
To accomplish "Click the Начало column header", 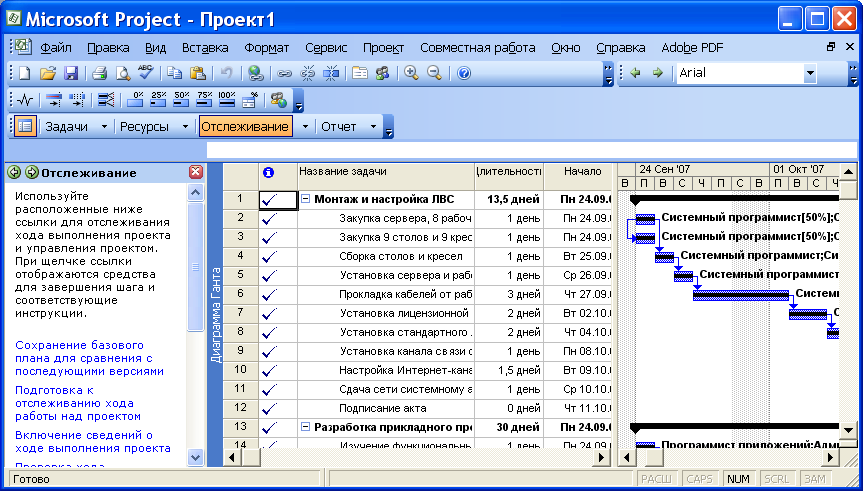I will point(578,177).
